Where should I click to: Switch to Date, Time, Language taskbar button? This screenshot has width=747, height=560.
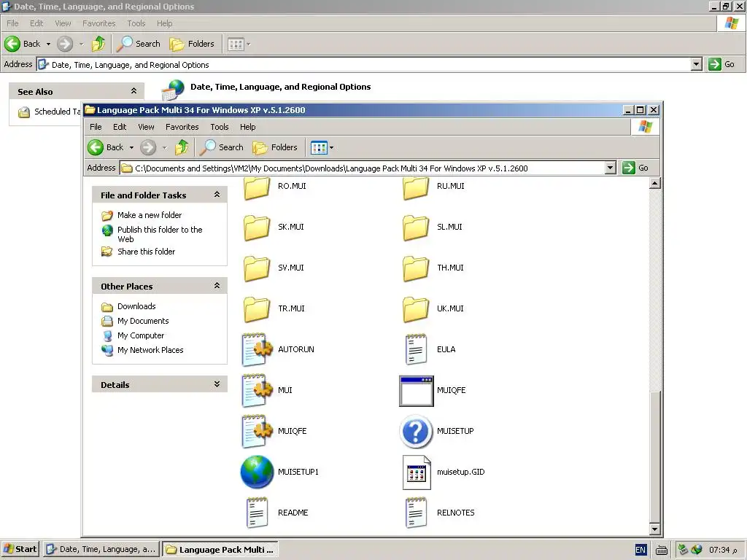click(x=101, y=549)
